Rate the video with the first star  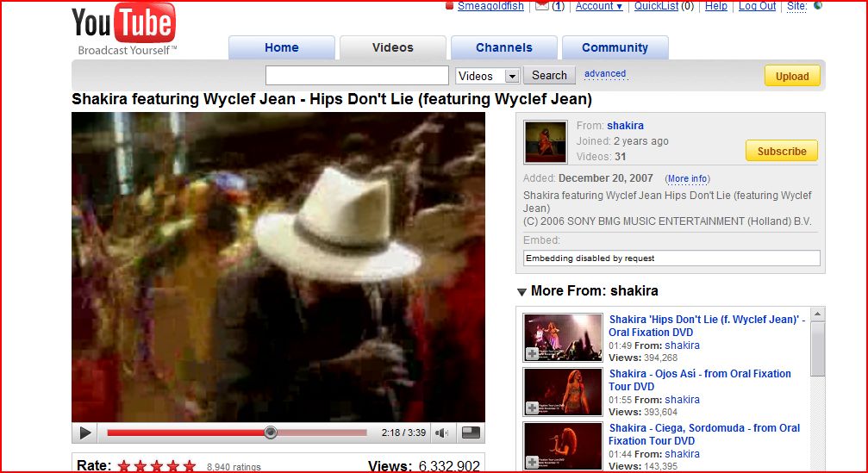124,466
